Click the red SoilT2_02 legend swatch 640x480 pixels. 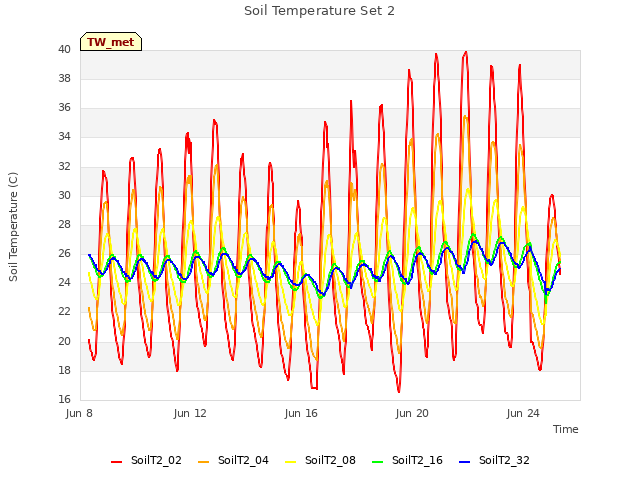point(116,462)
